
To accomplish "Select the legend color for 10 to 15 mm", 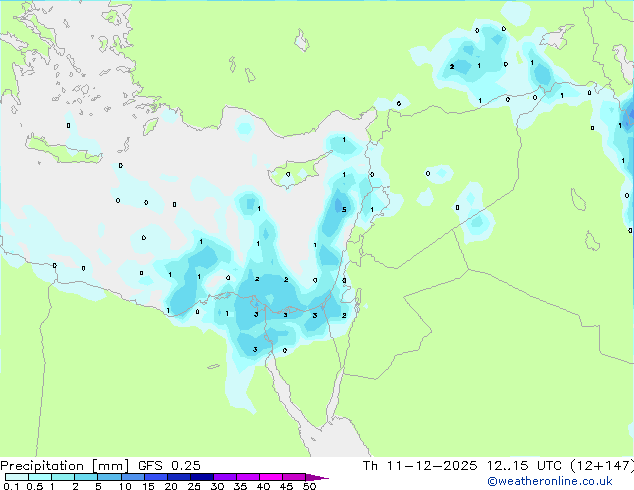I will 133,477.
